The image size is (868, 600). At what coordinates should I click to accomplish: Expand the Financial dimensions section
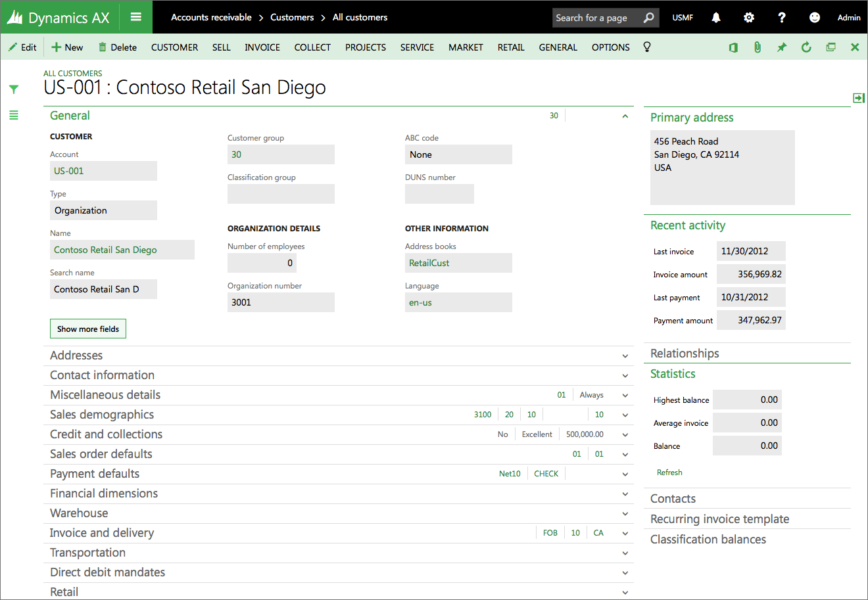click(x=339, y=494)
